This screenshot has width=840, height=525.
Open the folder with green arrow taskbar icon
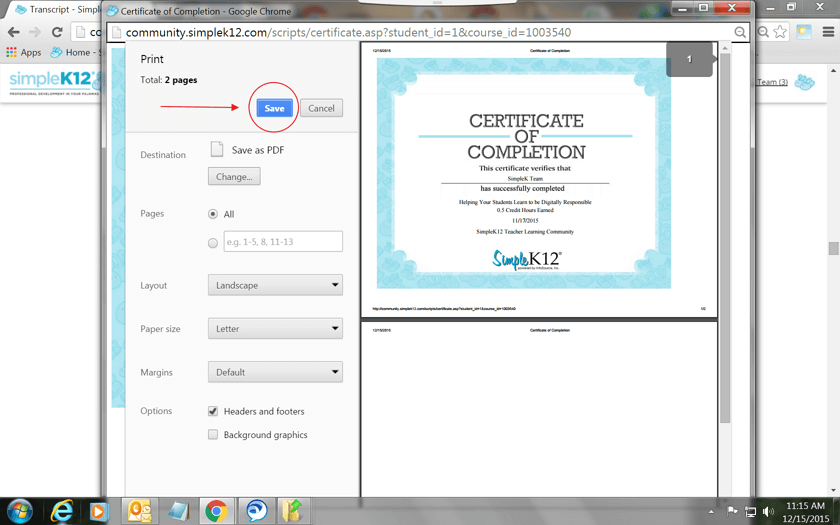coord(293,511)
